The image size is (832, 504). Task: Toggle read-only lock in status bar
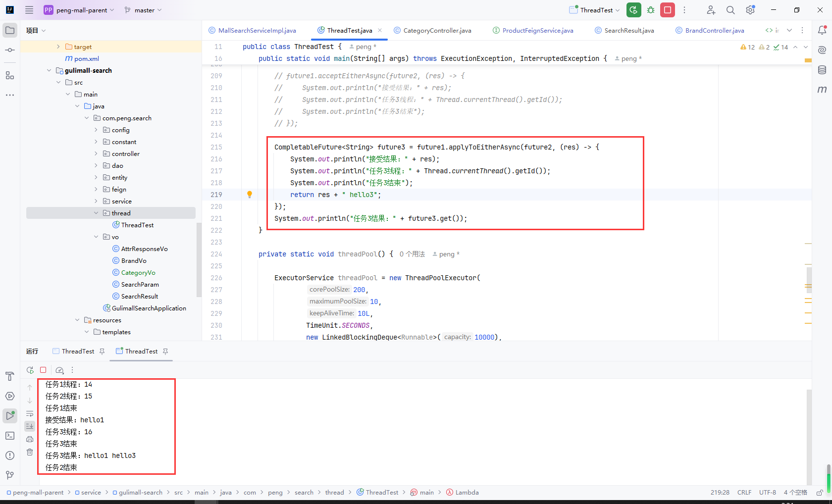[820, 493]
